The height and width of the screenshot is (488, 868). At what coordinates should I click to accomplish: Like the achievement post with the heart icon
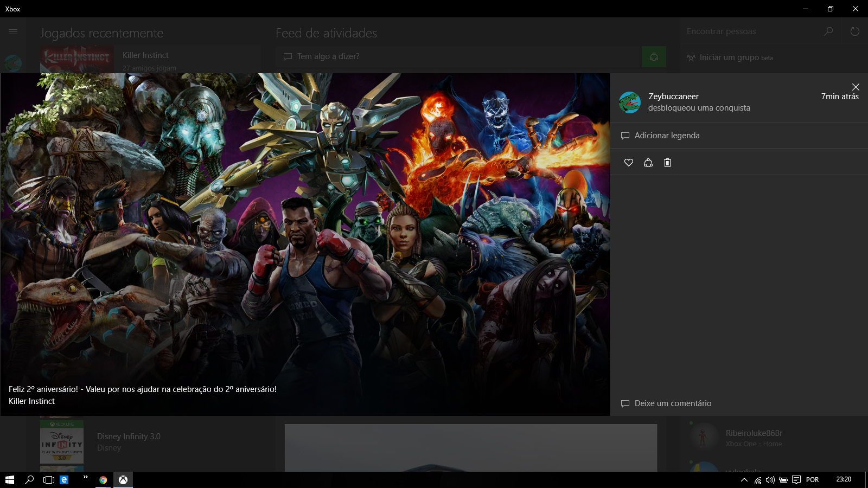629,163
